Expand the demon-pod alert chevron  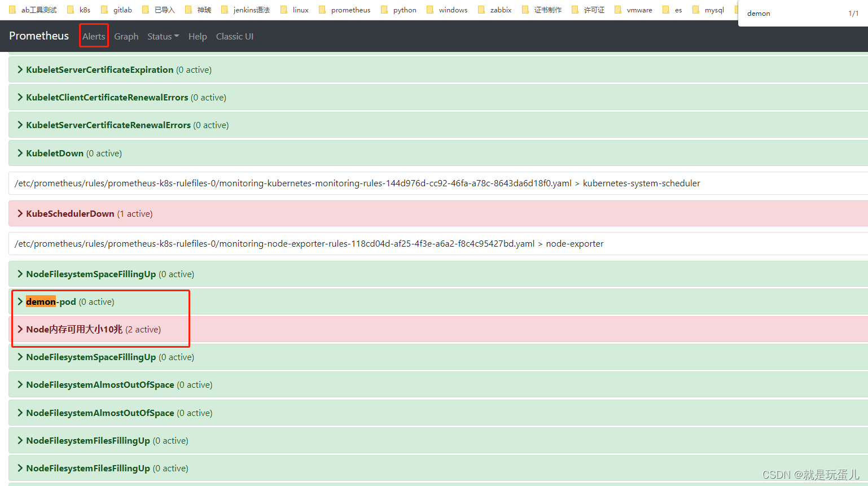tap(20, 301)
